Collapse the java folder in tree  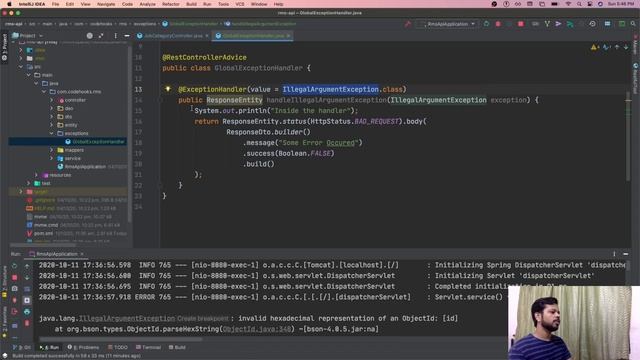pyautogui.click(x=36, y=83)
